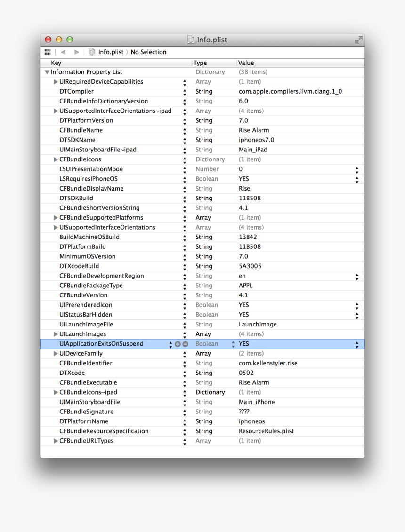
Task: Select the Main_iPad value
Action: (x=253, y=150)
